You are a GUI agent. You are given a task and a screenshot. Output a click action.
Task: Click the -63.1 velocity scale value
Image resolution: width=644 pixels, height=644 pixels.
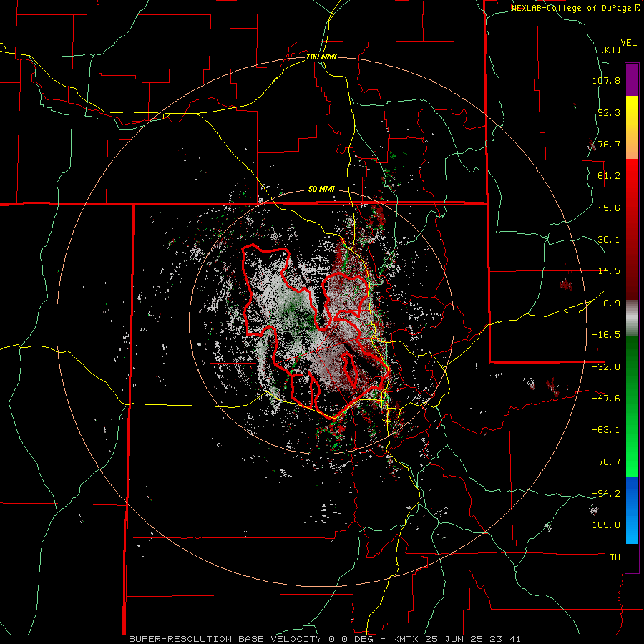[606, 430]
